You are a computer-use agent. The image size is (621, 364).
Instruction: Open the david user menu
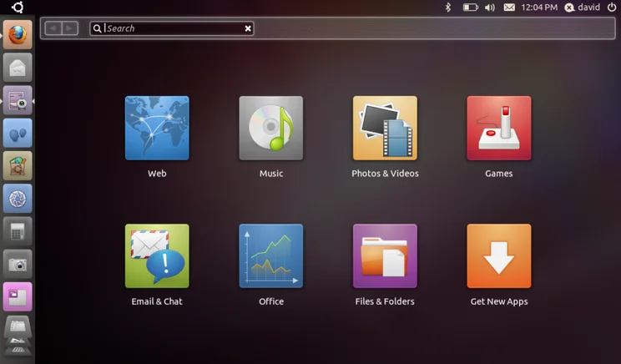[583, 8]
